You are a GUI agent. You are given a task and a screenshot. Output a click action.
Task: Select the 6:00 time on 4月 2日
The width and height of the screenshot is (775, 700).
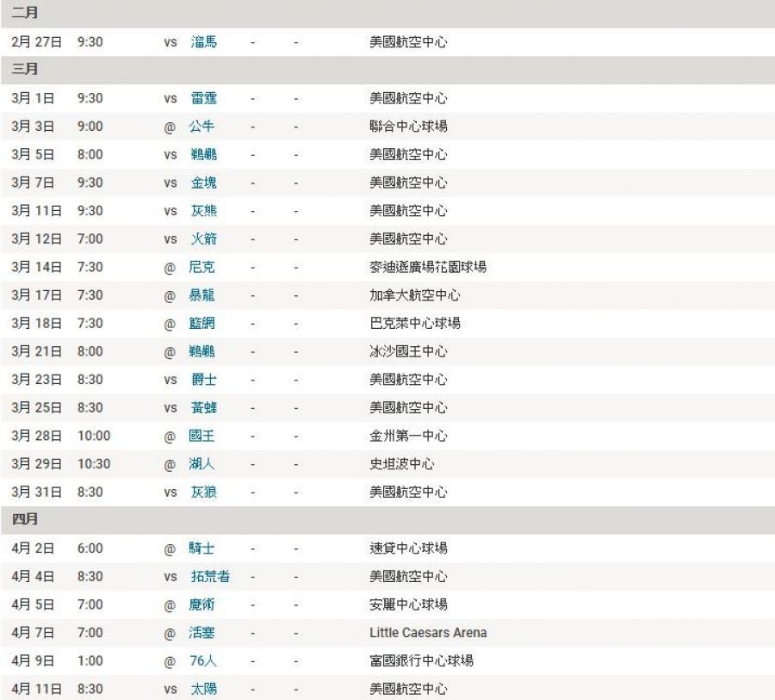pos(90,548)
